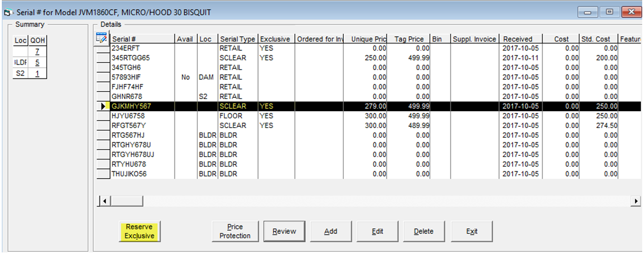Sort by the Serial # column header
The width and height of the screenshot is (644, 253).
pos(143,39)
